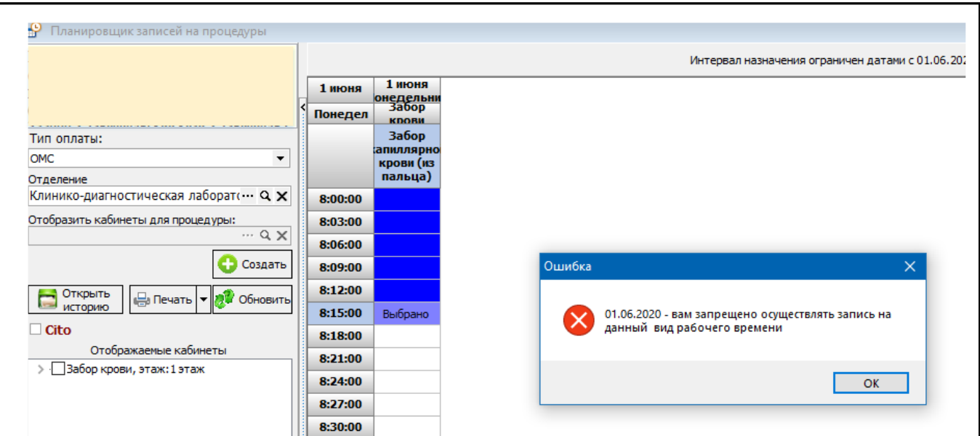Viewport: 980px width, 436px height.
Task: Click the Обновить button
Action: tap(252, 299)
